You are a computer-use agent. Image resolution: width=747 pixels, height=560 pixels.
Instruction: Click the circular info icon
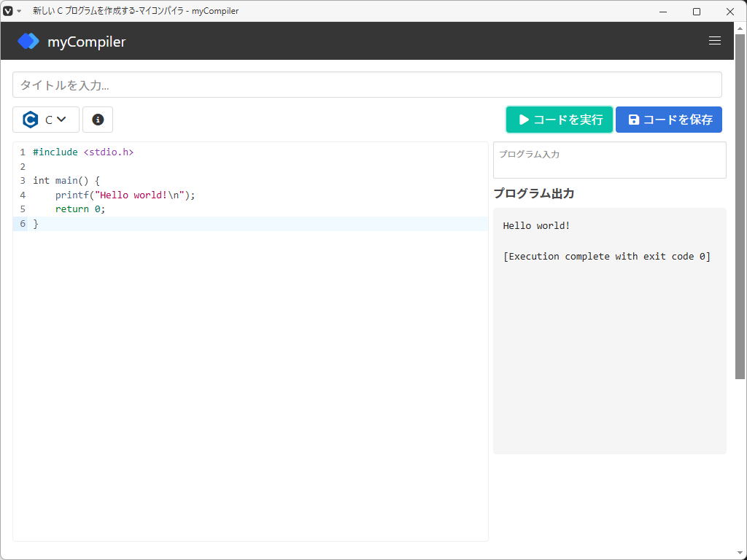tap(98, 120)
